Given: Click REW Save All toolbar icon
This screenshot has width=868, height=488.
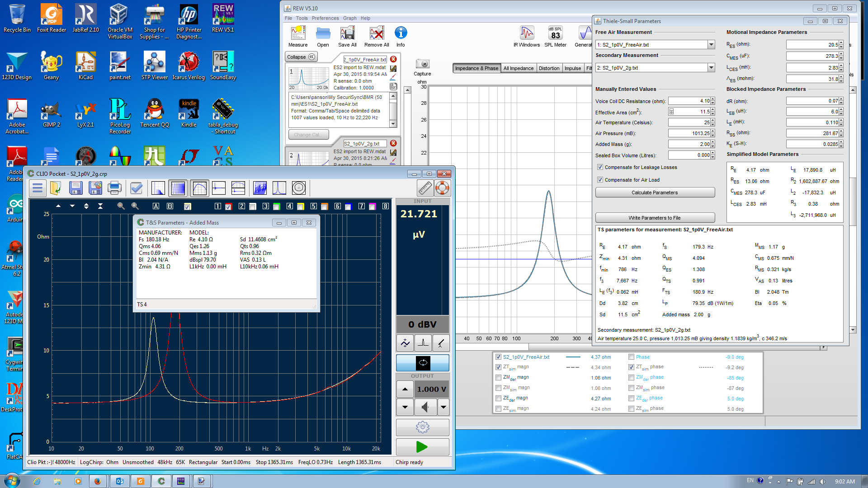Looking at the screenshot, I should [x=347, y=37].
